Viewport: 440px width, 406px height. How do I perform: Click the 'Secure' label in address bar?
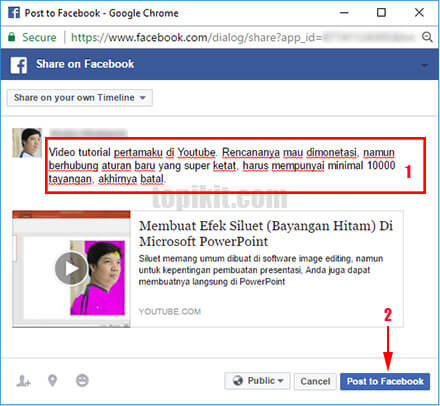(39, 37)
